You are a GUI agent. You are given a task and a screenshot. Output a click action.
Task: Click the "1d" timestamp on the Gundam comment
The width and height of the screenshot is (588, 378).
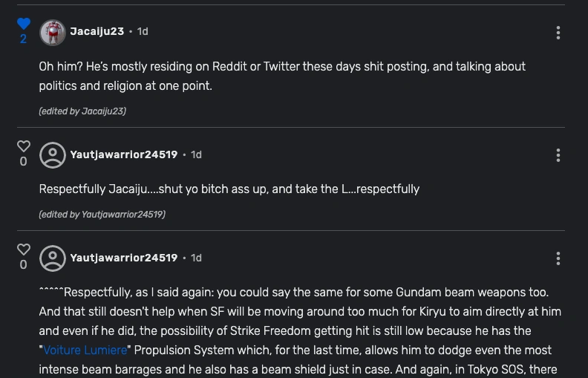coord(196,258)
